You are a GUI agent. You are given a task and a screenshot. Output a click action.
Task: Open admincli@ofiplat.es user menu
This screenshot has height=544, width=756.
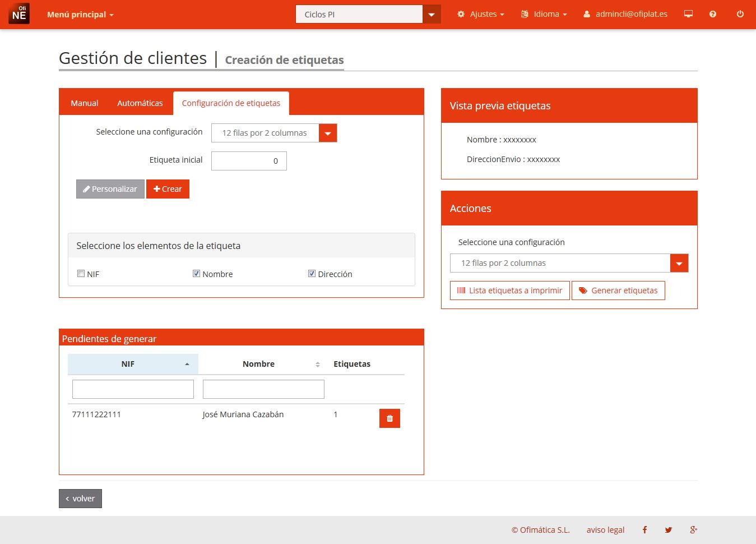625,14
